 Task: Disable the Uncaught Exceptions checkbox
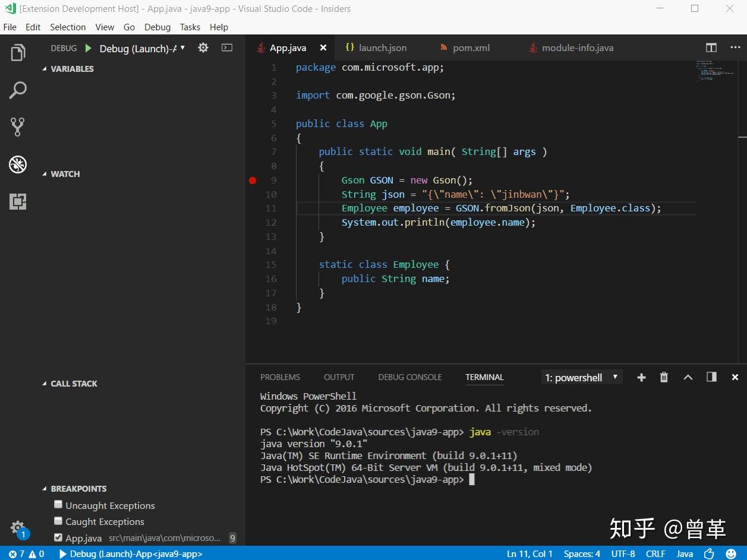click(58, 504)
